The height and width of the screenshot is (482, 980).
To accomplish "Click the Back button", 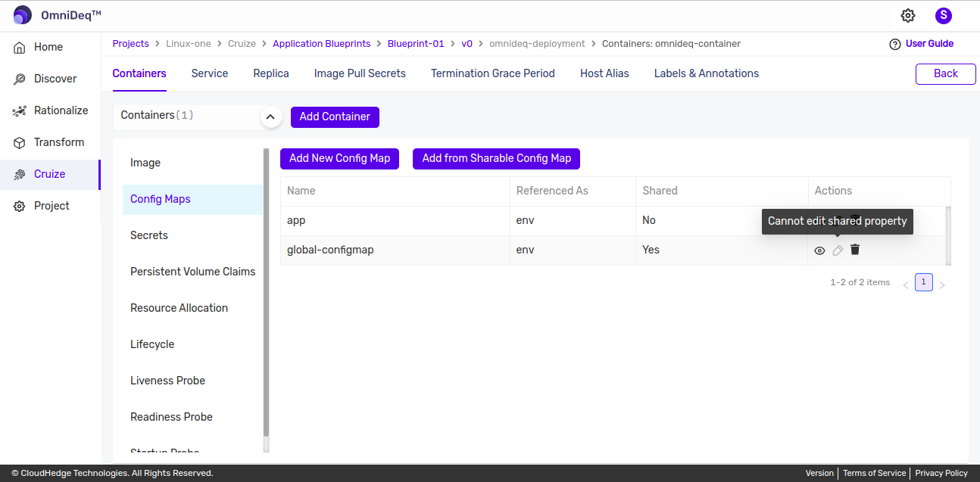I will tap(946, 73).
